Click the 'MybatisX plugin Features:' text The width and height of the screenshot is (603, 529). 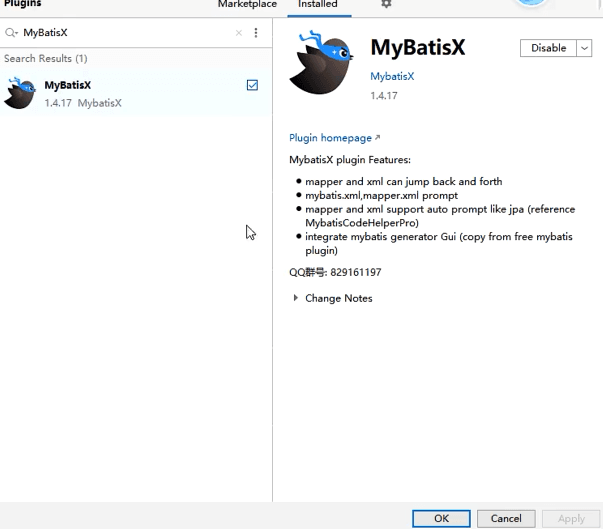pyautogui.click(x=350, y=160)
